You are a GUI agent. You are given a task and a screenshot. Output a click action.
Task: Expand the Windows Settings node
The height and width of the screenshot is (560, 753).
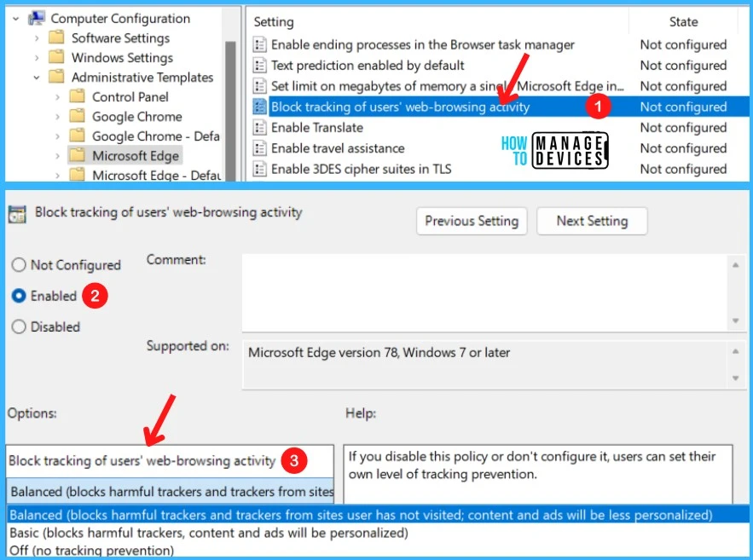pyautogui.click(x=37, y=58)
